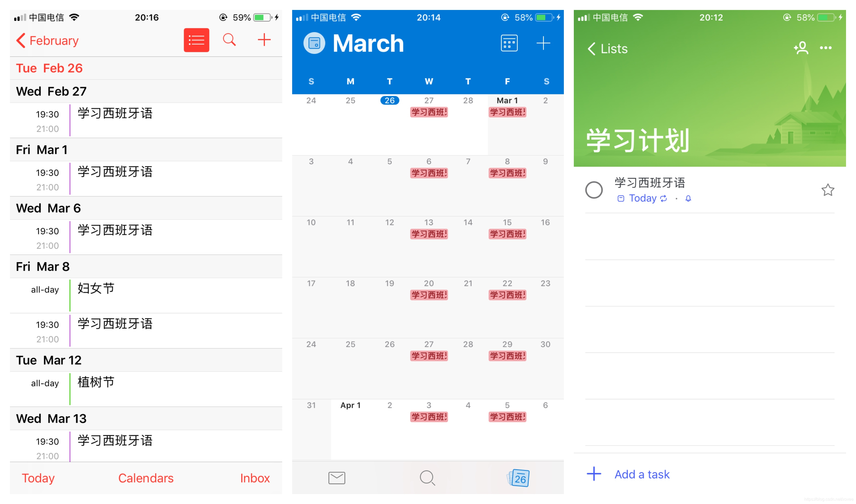Toggle the 学习西班牙语 task checkbox

pos(593,190)
